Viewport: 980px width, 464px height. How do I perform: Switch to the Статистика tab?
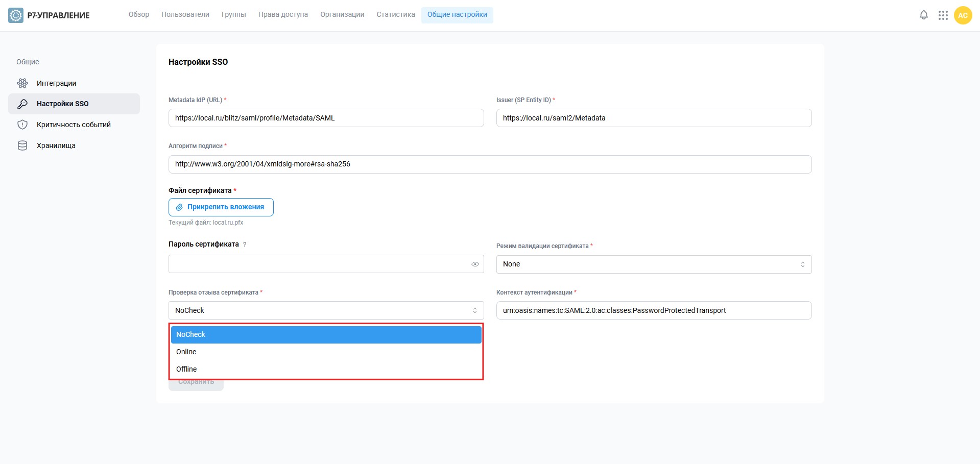tap(396, 15)
